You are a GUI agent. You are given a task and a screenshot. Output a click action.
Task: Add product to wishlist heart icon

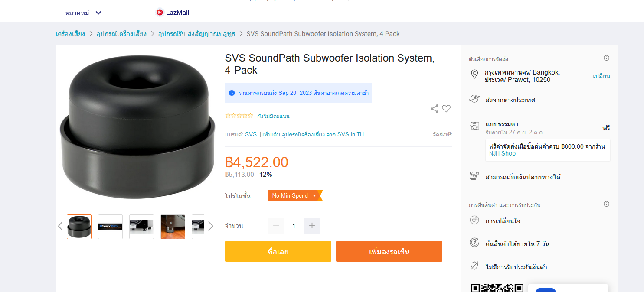click(x=446, y=109)
